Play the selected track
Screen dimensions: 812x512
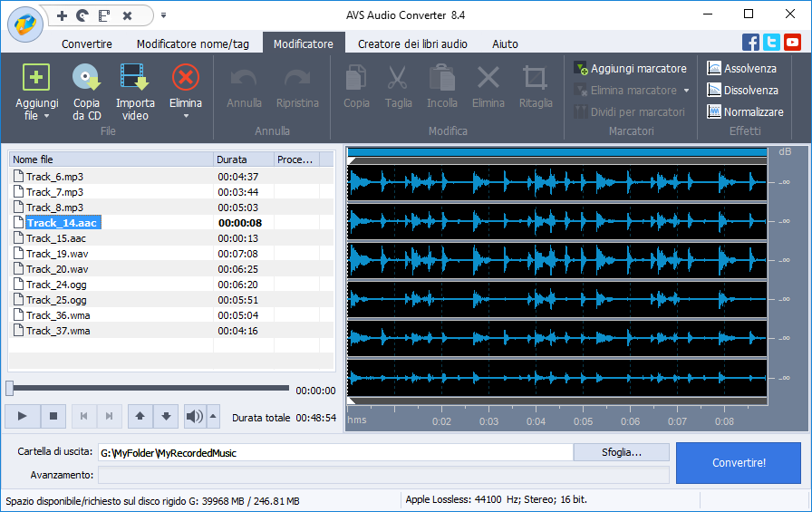coord(23,416)
